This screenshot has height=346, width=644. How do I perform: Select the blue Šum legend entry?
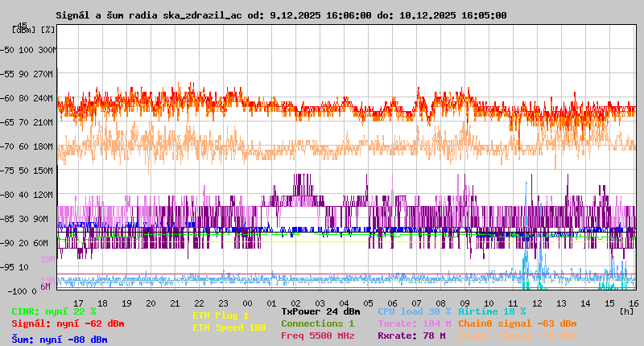click(60, 340)
